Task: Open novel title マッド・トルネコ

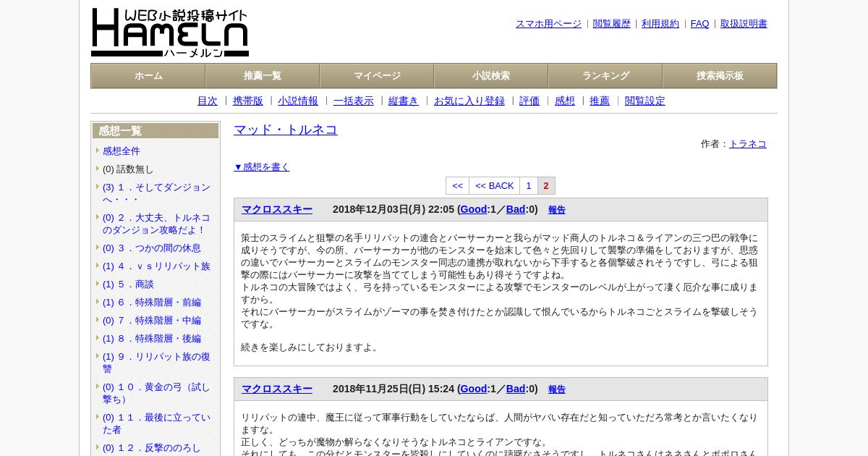Action: click(x=286, y=130)
